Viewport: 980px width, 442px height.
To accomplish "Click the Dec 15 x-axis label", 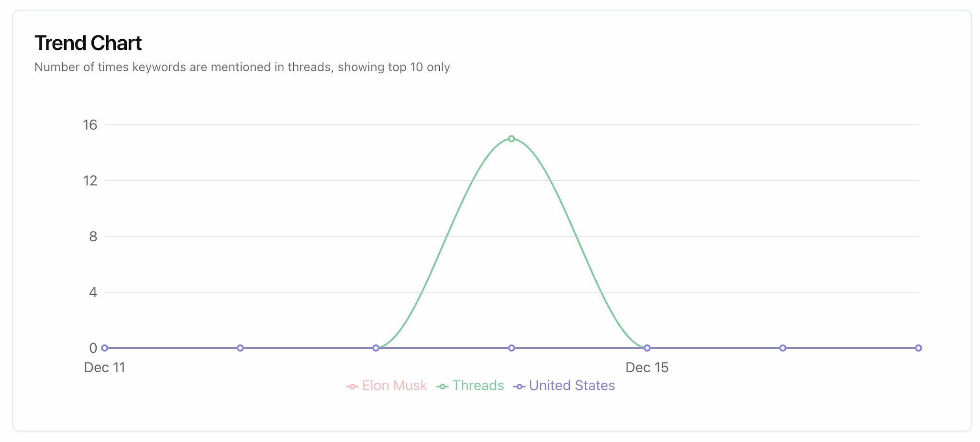I will point(647,367).
